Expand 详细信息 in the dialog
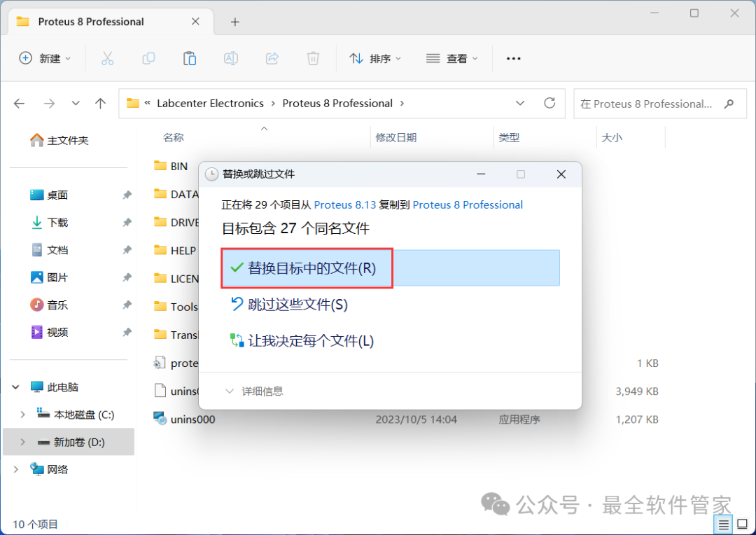Viewport: 756px width, 535px height. coord(254,391)
